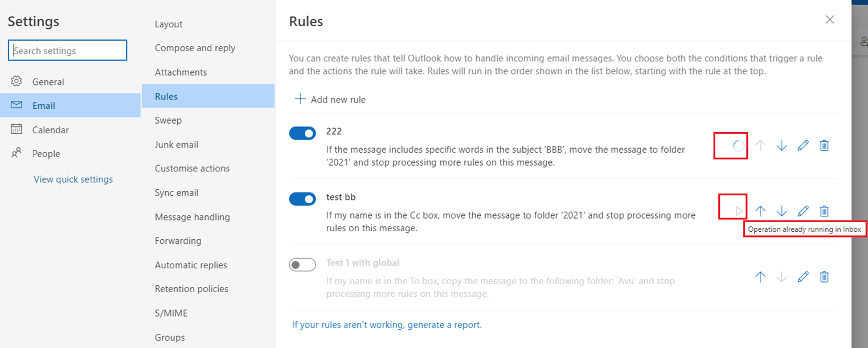Select the Sweep settings category
The height and width of the screenshot is (348, 868).
click(167, 120)
